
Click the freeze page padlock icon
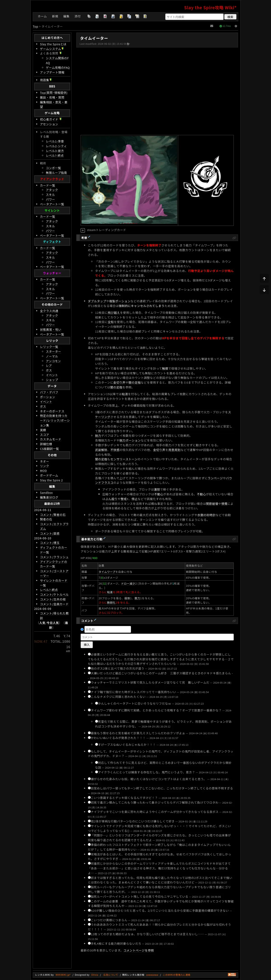tap(121, 16)
